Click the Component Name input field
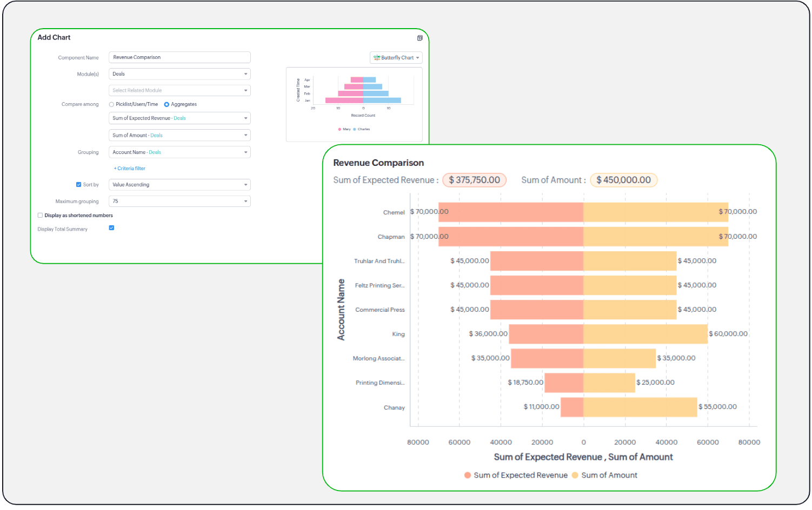The image size is (812, 510). pos(179,57)
